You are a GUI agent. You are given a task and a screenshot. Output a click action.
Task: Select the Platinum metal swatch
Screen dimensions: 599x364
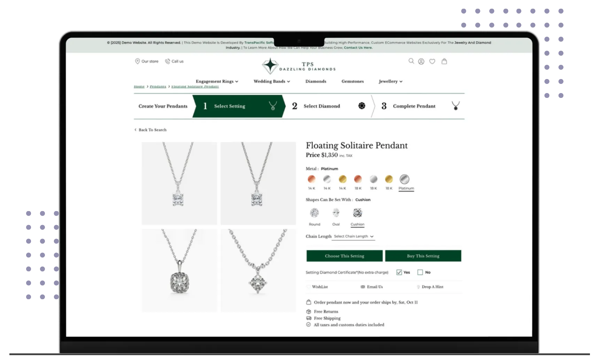tap(404, 179)
